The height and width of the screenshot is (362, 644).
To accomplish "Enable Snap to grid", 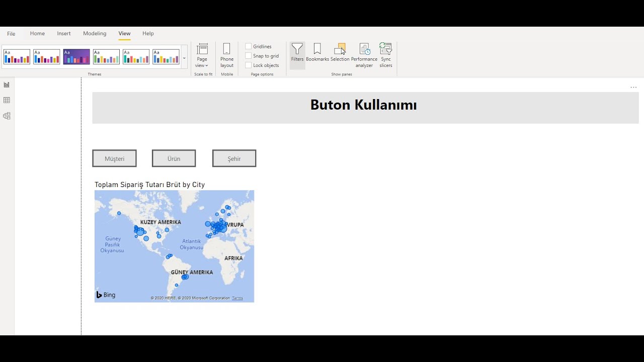I will pos(249,56).
